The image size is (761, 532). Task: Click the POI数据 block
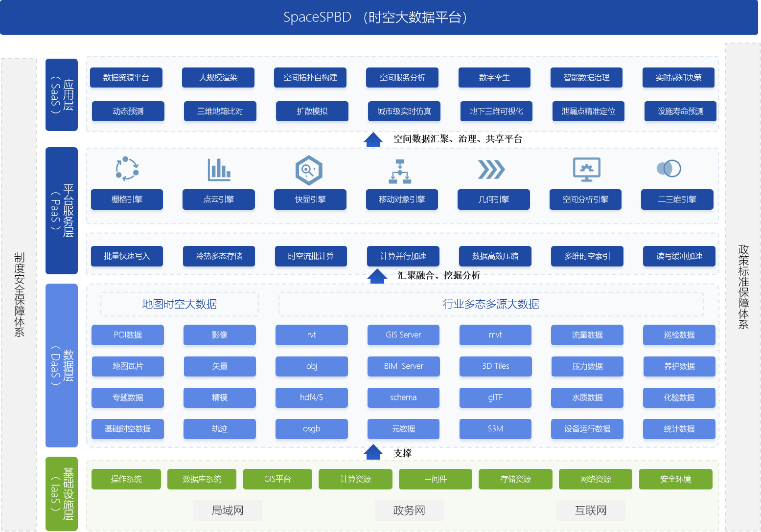point(128,335)
